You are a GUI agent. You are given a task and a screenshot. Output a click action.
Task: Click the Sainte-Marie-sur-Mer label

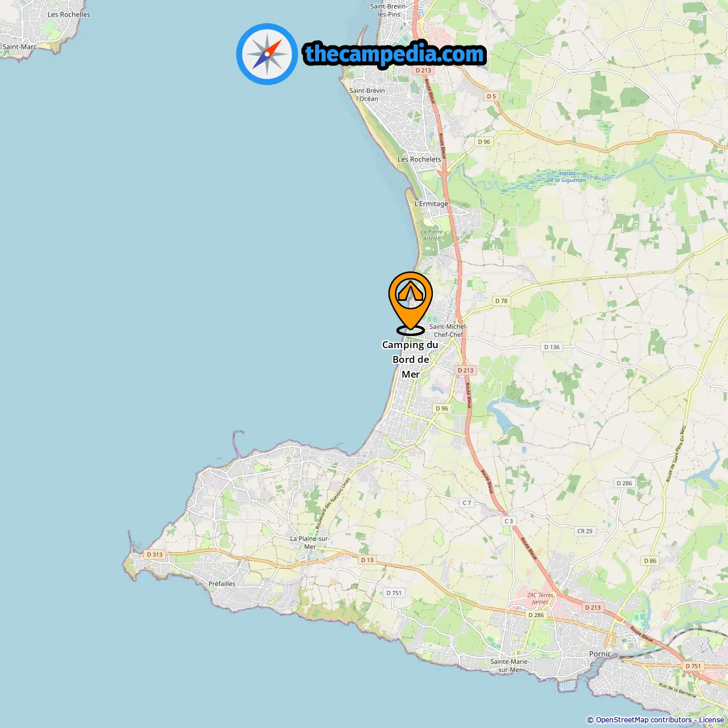510,665
